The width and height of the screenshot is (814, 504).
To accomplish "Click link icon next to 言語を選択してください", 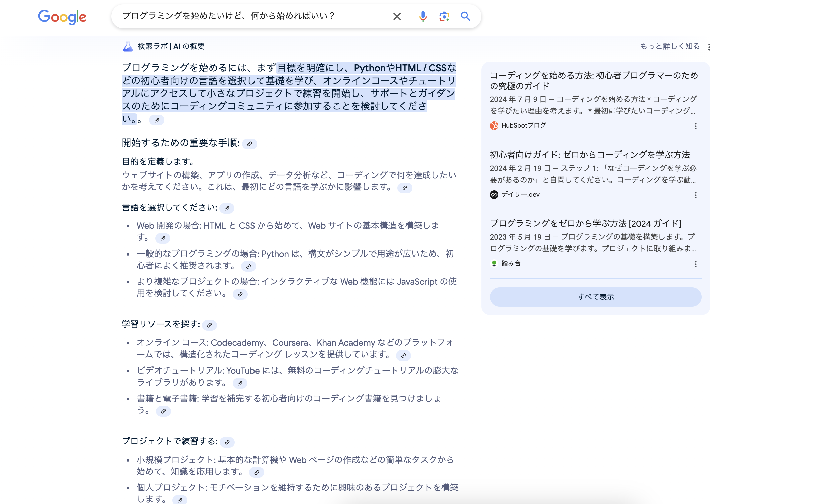I will pyautogui.click(x=227, y=208).
